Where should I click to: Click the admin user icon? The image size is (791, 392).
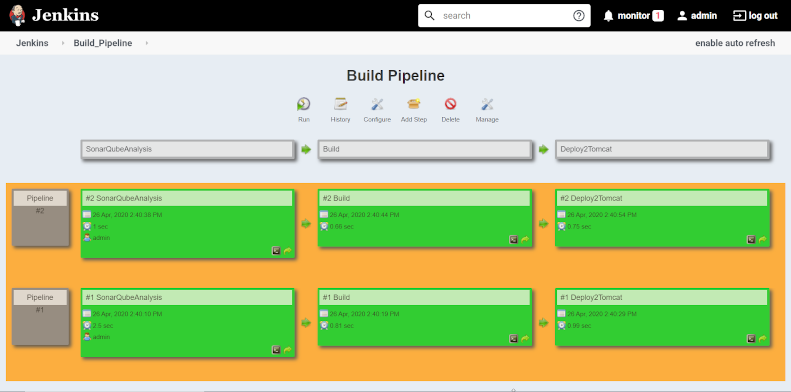click(x=682, y=16)
